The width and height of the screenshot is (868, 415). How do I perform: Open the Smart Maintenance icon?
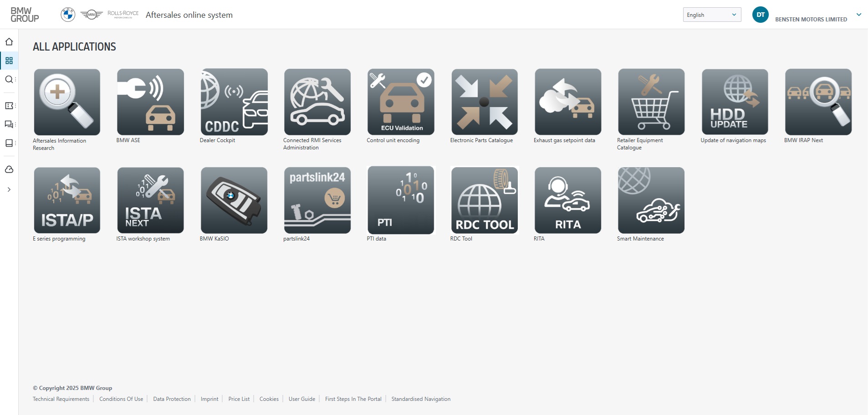click(651, 200)
